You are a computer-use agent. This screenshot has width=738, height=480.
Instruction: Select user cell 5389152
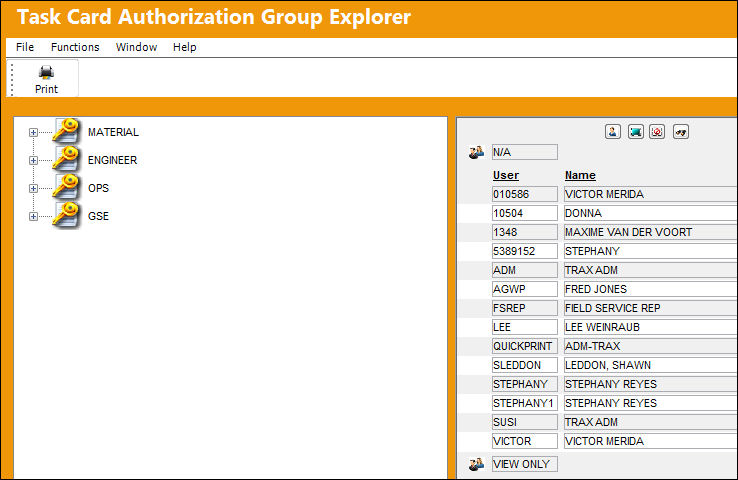pyautogui.click(x=525, y=251)
